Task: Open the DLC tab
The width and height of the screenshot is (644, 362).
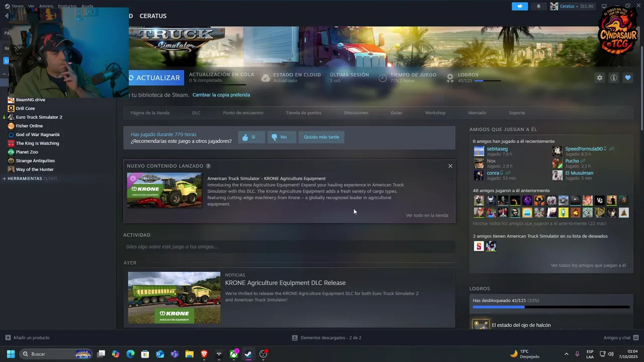Action: (x=196, y=113)
